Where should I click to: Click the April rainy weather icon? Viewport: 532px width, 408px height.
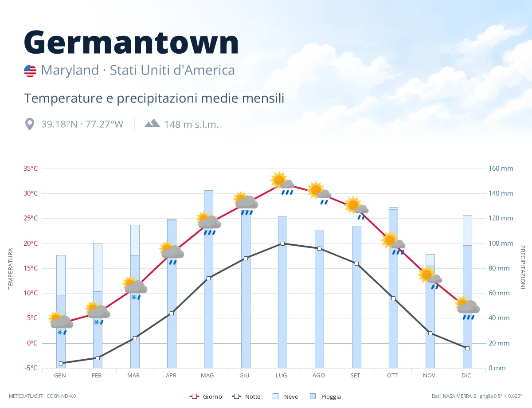[x=172, y=253]
